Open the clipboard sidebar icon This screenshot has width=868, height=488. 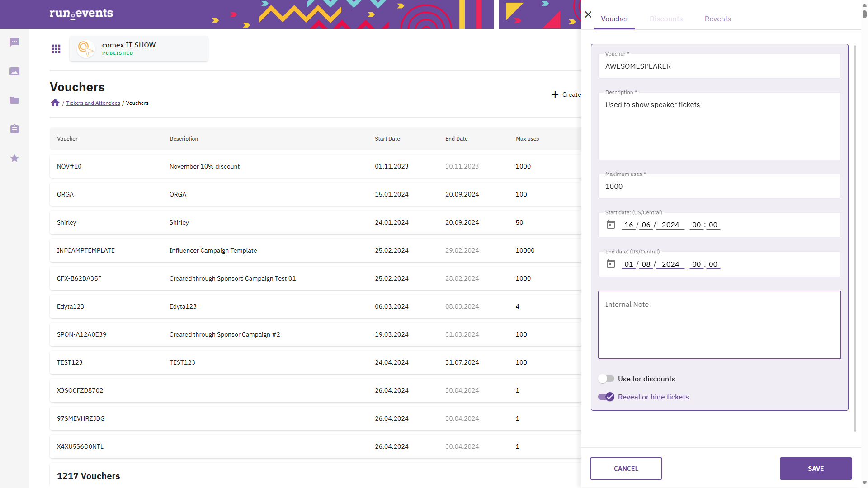pos(14,129)
